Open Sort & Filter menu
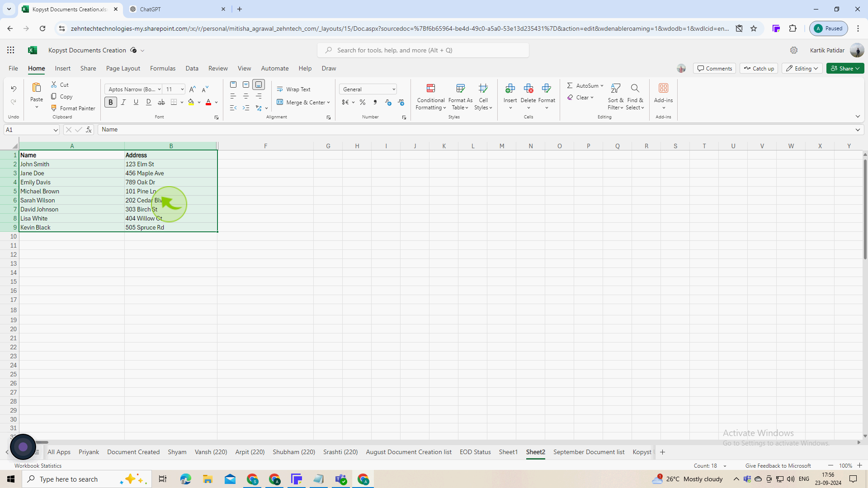868x488 pixels. click(x=615, y=97)
